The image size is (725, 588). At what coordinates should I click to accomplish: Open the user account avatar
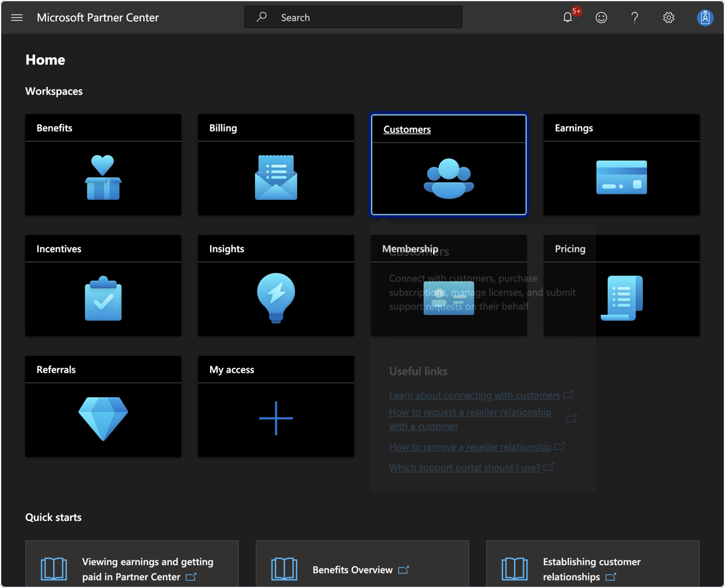[x=705, y=18]
